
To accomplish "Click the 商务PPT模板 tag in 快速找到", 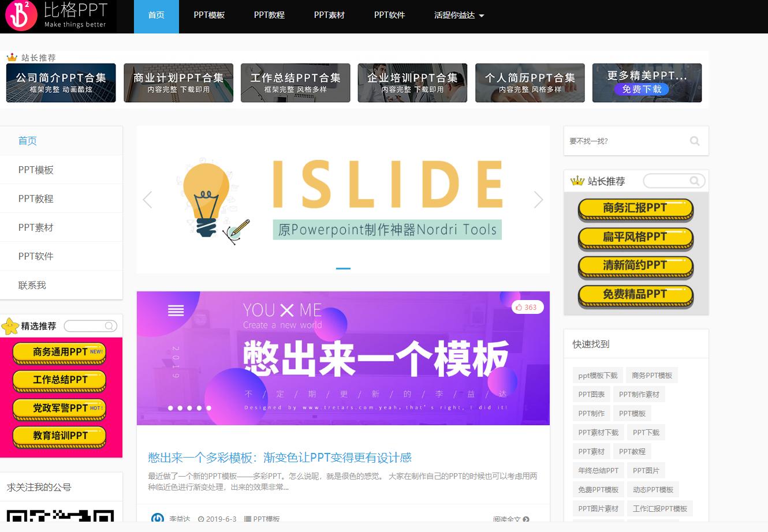I will click(x=652, y=374).
